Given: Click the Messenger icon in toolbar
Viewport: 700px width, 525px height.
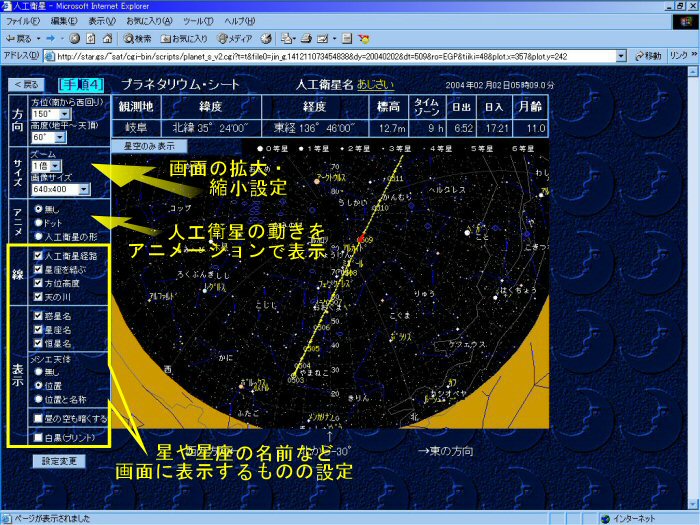Looking at the screenshot, I should pyautogui.click(x=364, y=39).
